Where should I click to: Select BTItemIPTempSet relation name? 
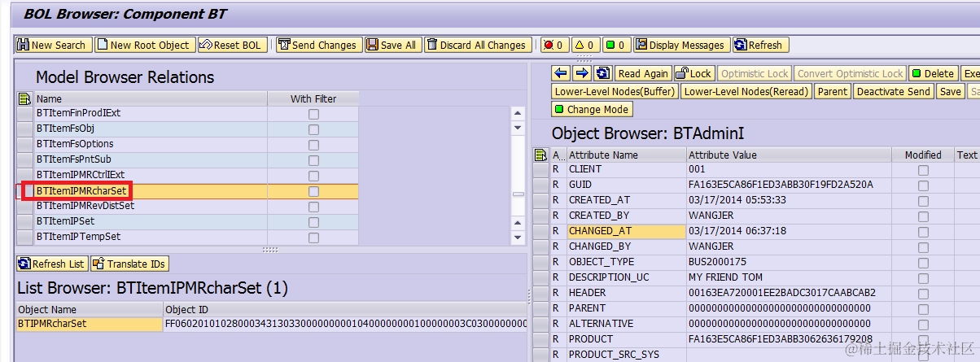pyautogui.click(x=78, y=237)
